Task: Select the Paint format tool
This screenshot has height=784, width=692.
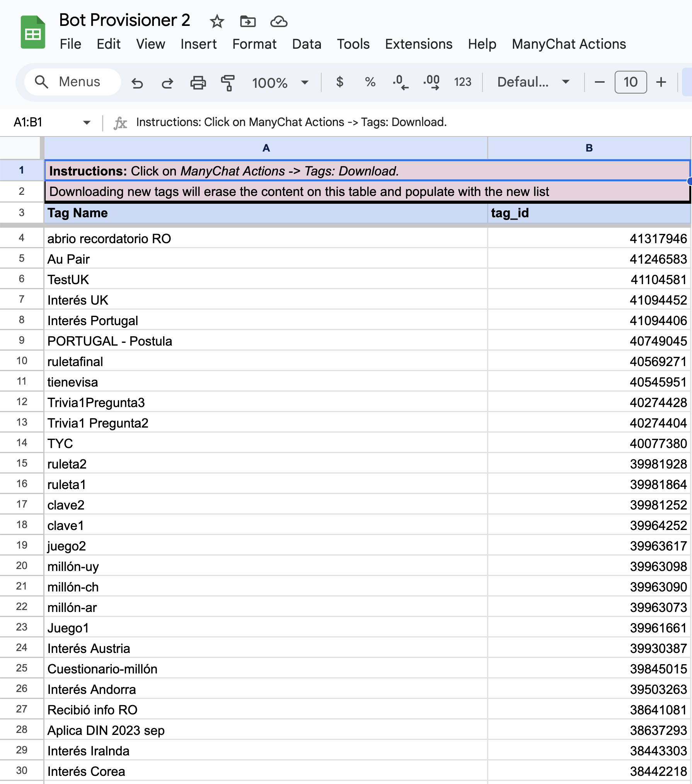Action: (228, 82)
